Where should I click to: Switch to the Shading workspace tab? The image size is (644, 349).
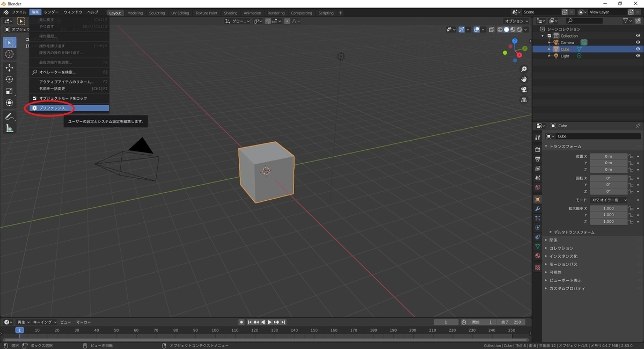coord(231,13)
